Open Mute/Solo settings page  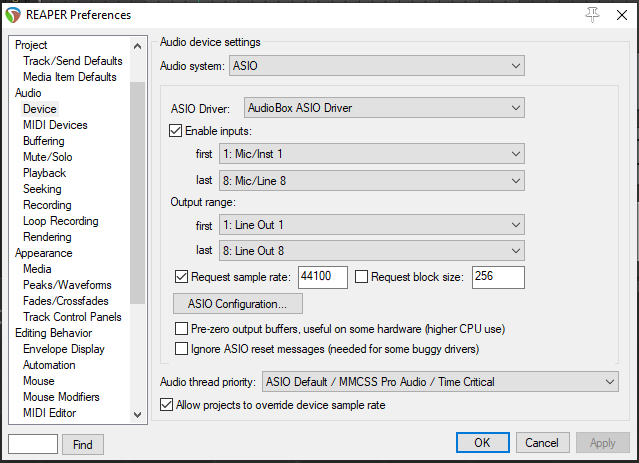pos(48,157)
